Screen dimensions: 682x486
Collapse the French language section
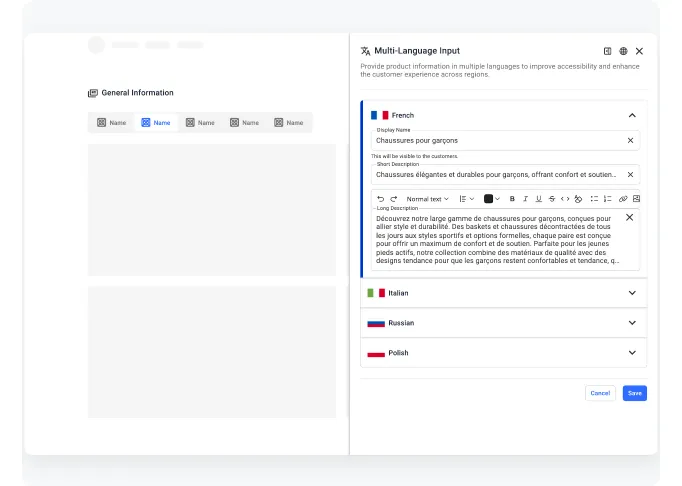632,115
